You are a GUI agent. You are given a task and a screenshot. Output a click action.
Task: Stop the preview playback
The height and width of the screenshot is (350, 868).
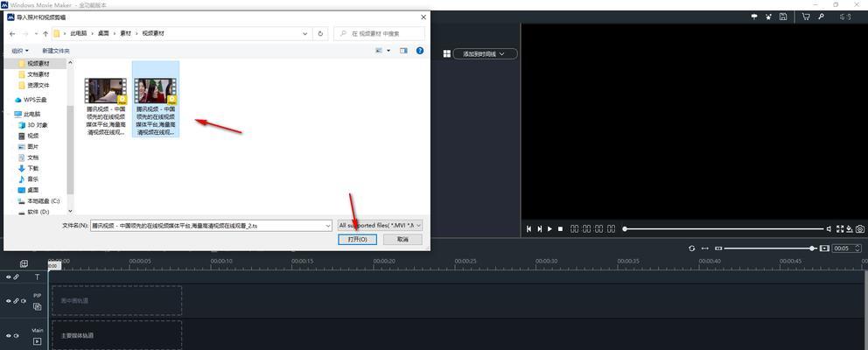(560, 228)
